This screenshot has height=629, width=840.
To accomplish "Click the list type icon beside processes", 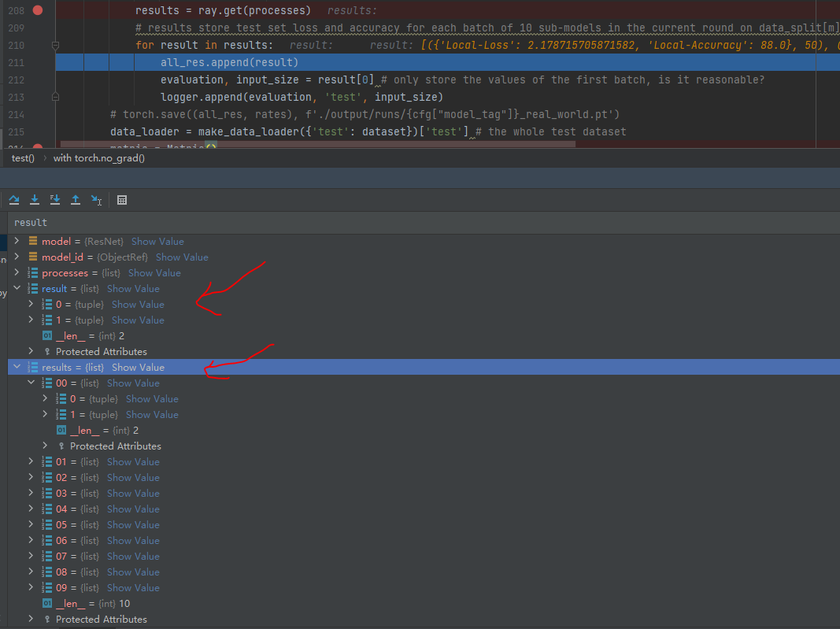I will pyautogui.click(x=33, y=272).
